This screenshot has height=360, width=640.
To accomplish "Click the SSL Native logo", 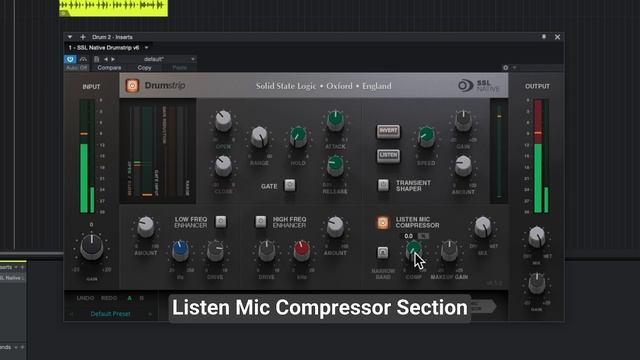I will (x=478, y=86).
